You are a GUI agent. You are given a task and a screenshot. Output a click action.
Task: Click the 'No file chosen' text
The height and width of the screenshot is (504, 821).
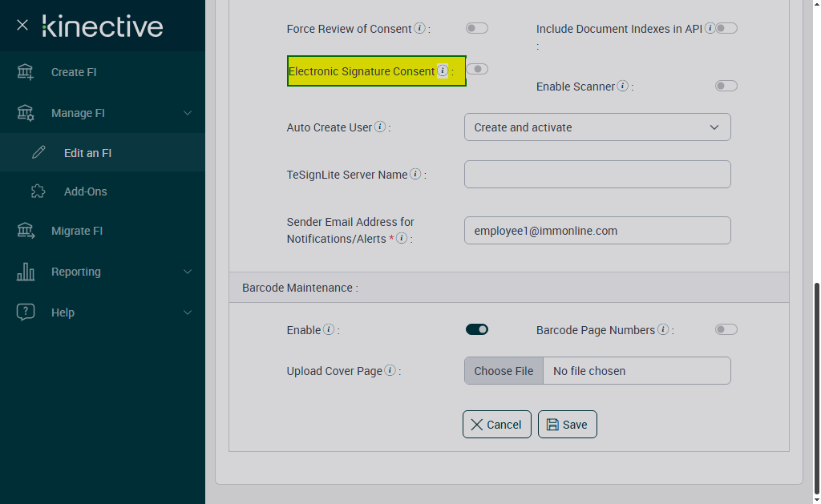click(589, 371)
